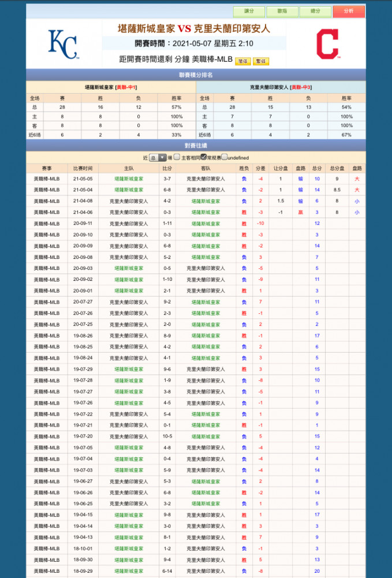Image resolution: width=392 pixels, height=578 pixels.
Task: Click the date 18-10-01
Action: coord(83,549)
